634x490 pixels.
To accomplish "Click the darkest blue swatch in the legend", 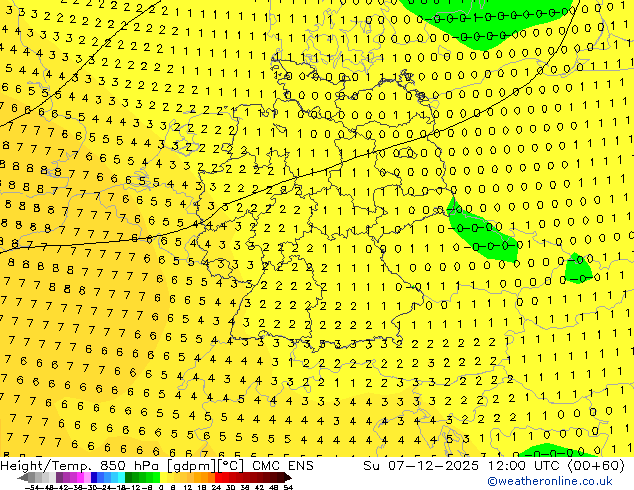I will 94,477.
